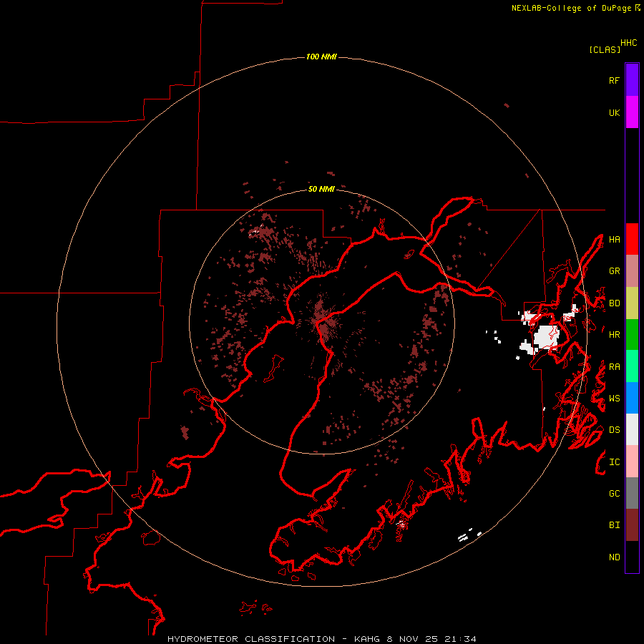
Task: Click the large white dry snow echo
Action: pos(546,338)
